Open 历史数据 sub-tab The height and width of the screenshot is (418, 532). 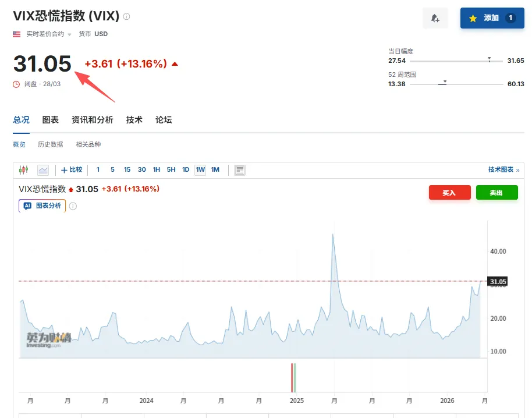point(51,144)
